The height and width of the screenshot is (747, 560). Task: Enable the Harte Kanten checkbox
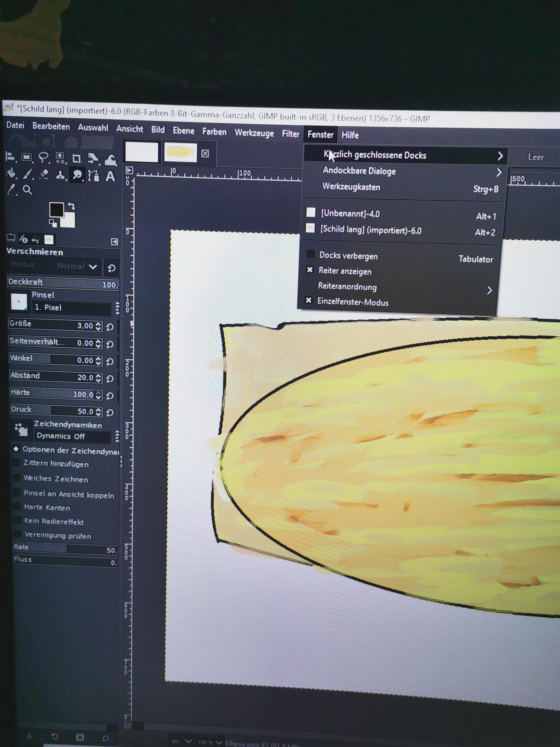17,507
